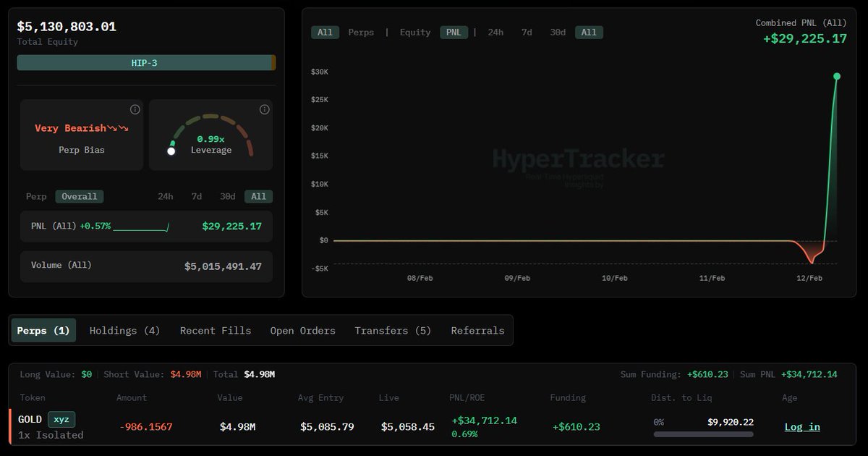Select Perps filter above chart
The height and width of the screenshot is (456, 868).
[x=361, y=32]
